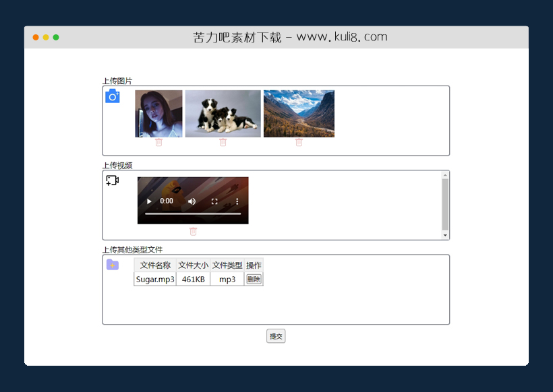The width and height of the screenshot is (553, 392).
Task: Select the Sugar.mp3 filename cell
Action: coord(154,278)
